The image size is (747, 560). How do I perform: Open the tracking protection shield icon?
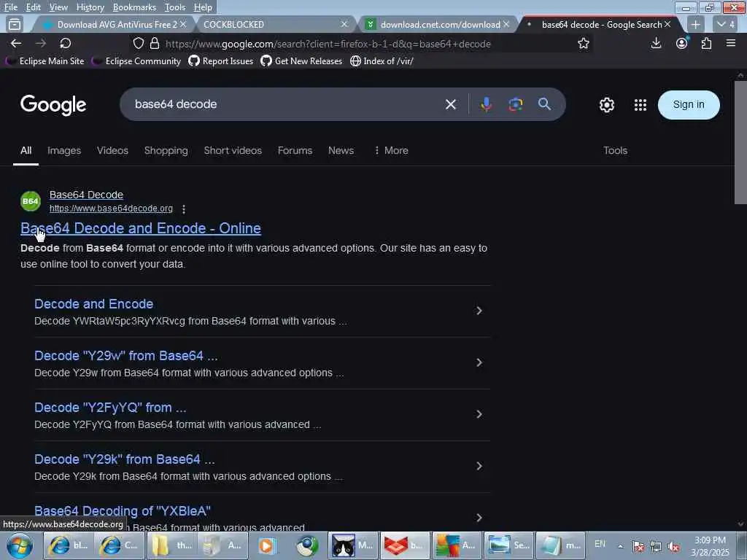138,43
